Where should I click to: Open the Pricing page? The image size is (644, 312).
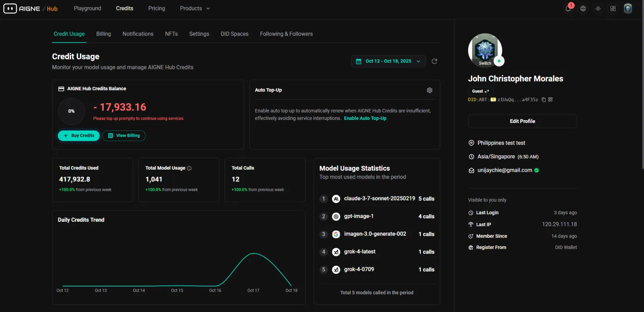coord(157,8)
